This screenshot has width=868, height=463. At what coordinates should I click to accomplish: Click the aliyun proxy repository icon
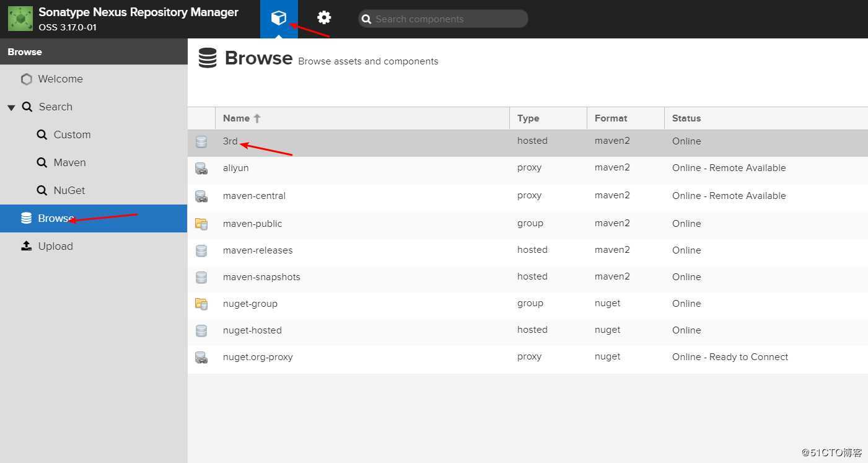click(x=201, y=169)
